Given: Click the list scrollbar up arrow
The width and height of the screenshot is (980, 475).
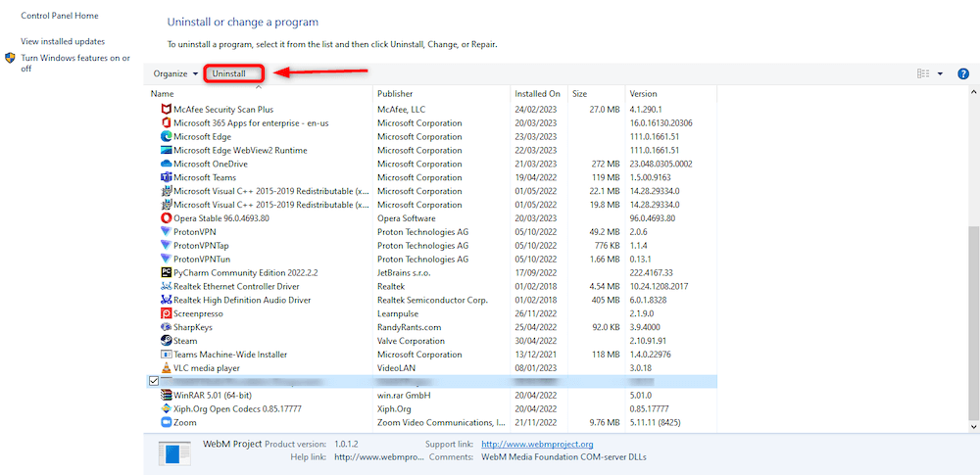Looking at the screenshot, I should pos(974,92).
